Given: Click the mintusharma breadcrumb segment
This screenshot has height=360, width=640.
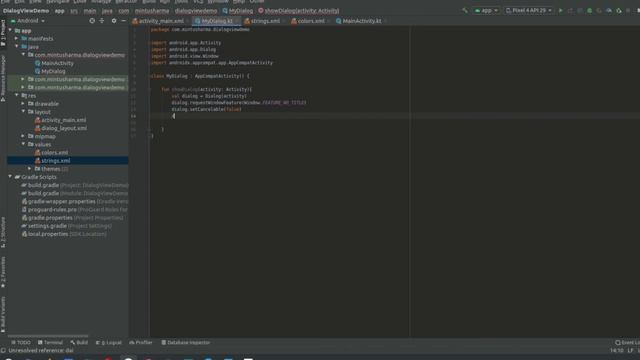Looking at the screenshot, I should [152, 11].
